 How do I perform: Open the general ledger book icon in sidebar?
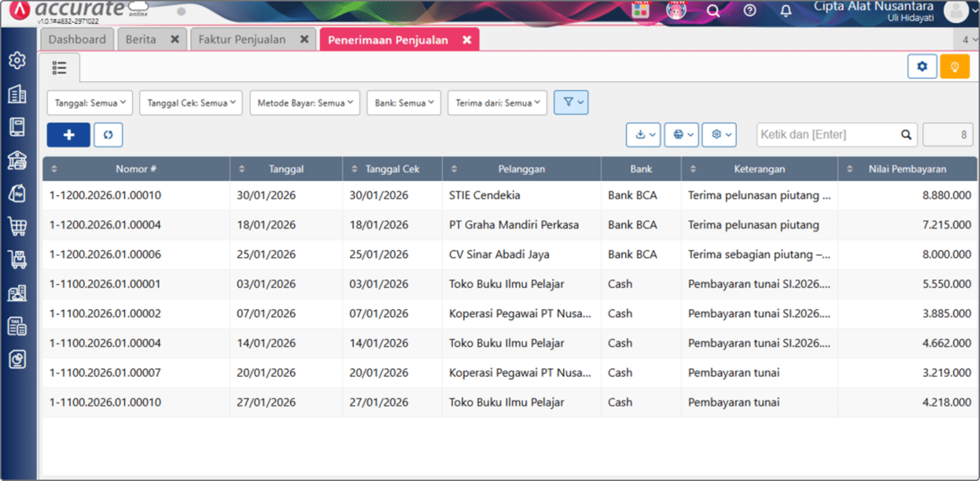point(17,127)
